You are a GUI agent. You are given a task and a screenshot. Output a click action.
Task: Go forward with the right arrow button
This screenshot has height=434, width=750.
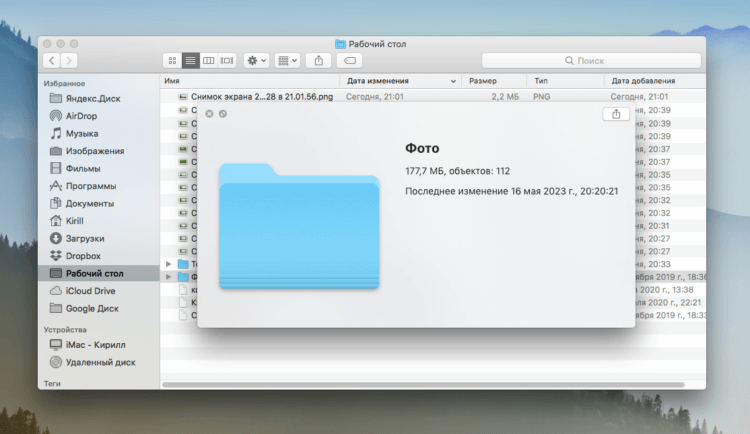[69, 61]
